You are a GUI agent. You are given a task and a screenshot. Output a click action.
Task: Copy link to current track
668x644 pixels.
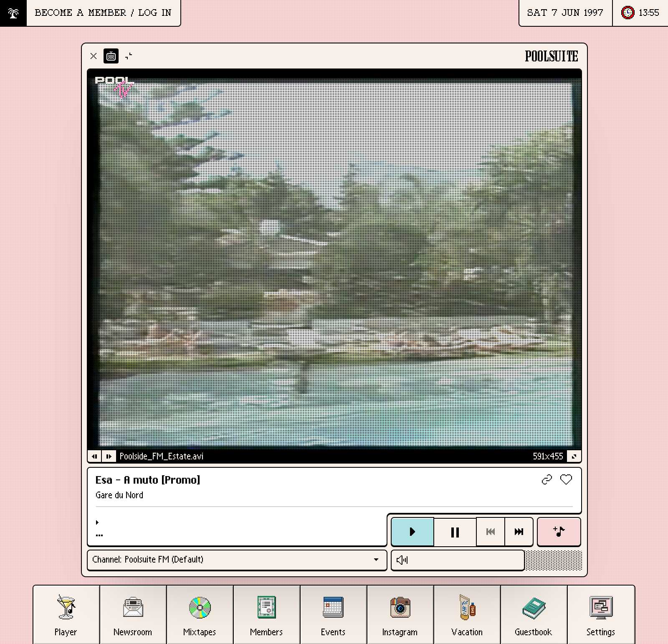[x=547, y=479]
